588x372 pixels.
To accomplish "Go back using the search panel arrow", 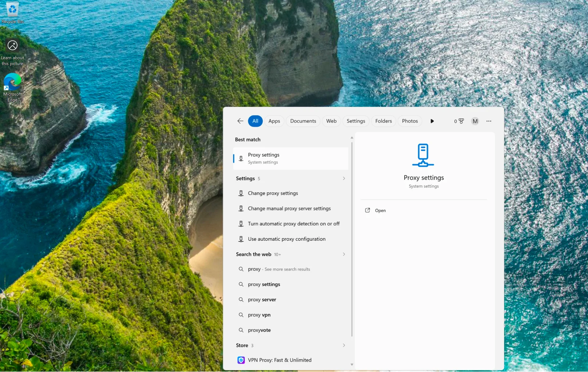I will (x=240, y=121).
